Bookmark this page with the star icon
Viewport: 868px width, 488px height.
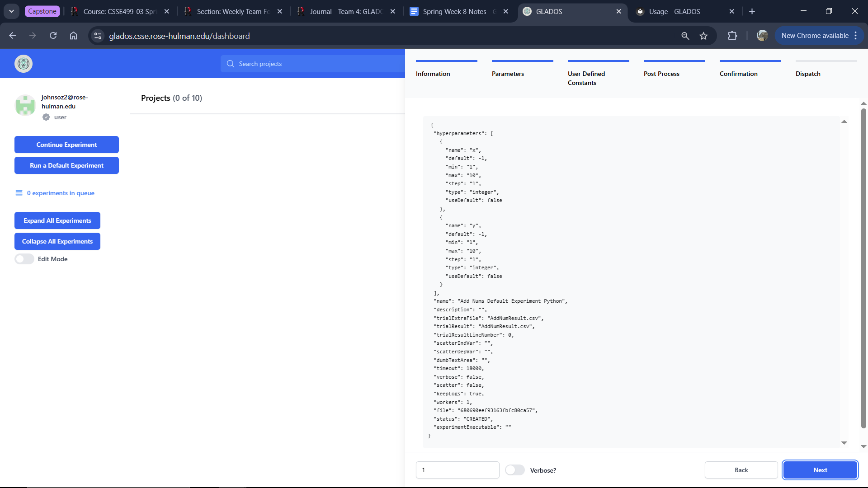pyautogui.click(x=703, y=36)
